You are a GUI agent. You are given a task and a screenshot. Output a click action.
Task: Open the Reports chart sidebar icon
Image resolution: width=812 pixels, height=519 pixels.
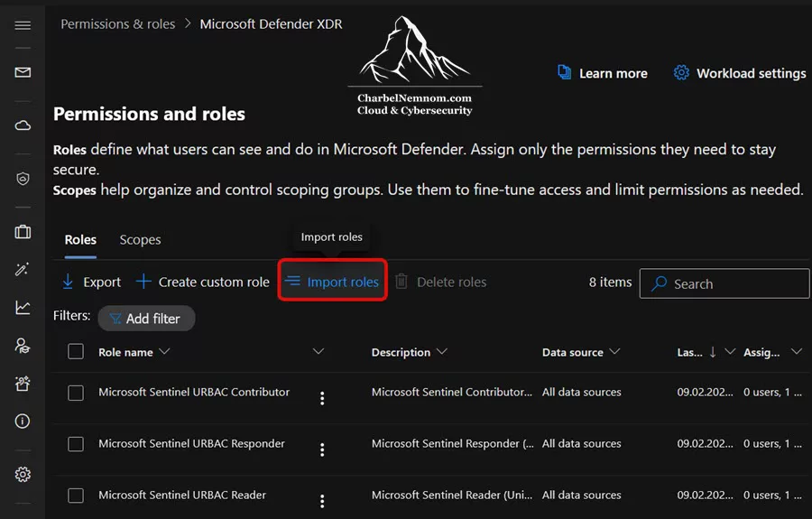[x=23, y=308]
